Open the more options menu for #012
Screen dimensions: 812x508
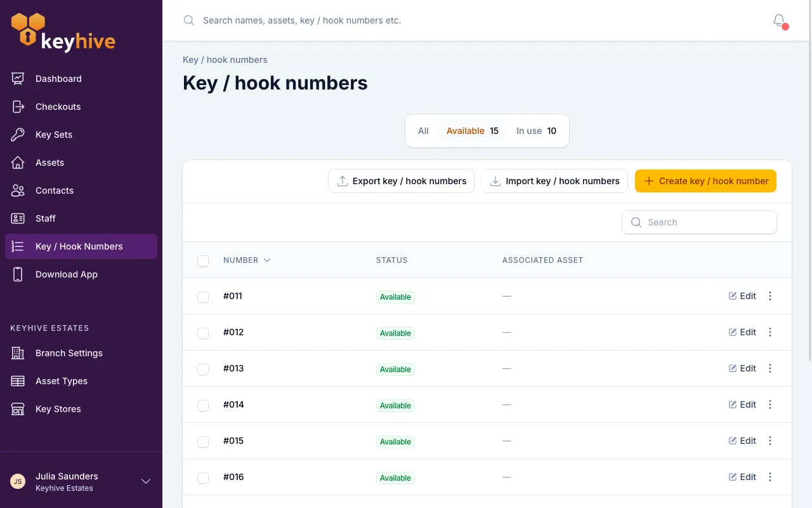click(770, 332)
